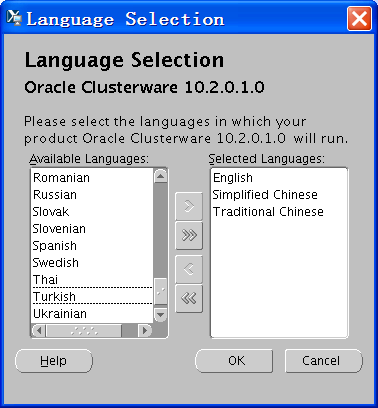Click the vertical scrollbar thumb
Image resolution: width=378 pixels, height=408 pixels.
(161, 291)
